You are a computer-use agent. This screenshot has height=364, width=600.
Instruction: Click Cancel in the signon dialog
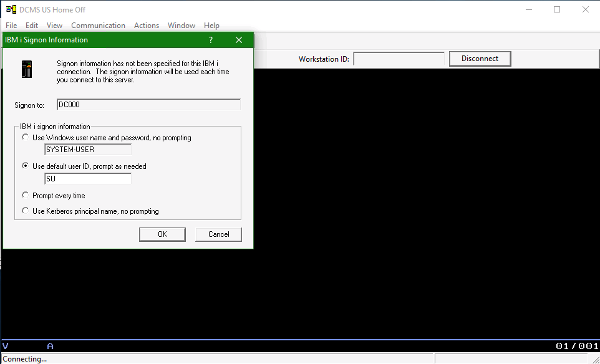pyautogui.click(x=218, y=234)
